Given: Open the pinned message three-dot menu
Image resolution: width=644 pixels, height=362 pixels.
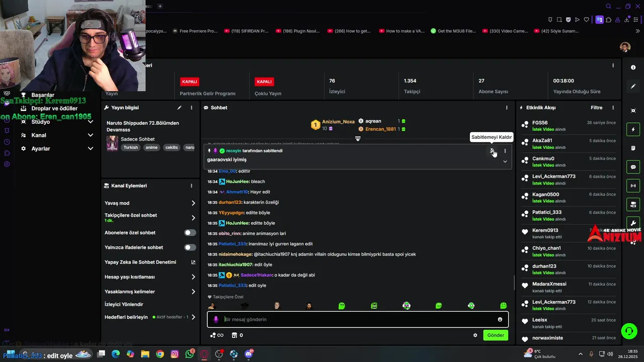Looking at the screenshot, I should coord(505,151).
